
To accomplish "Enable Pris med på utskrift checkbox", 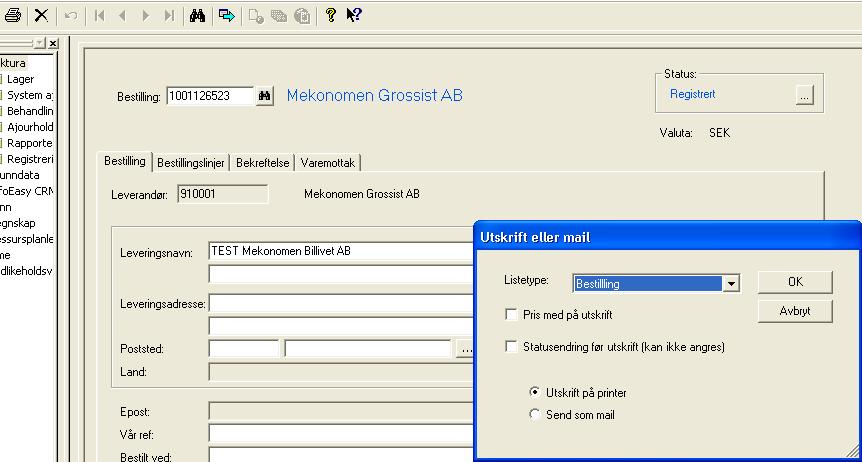I will tap(511, 315).
